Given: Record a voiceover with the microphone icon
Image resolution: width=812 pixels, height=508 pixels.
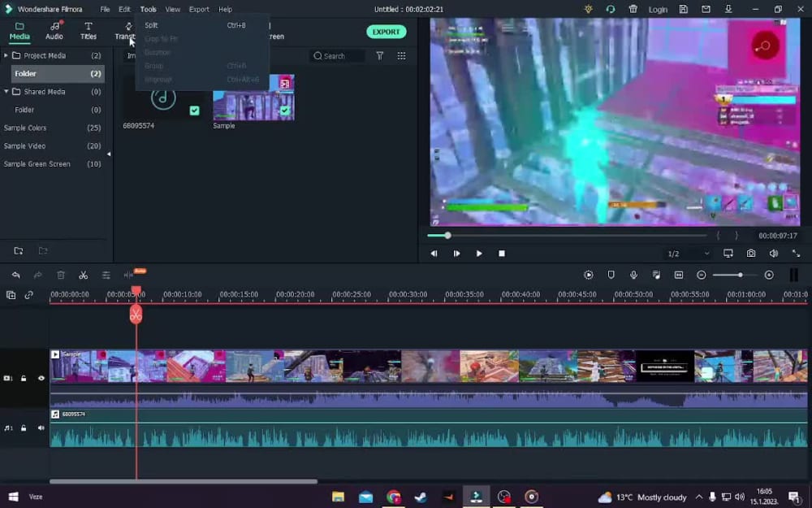Looking at the screenshot, I should [633, 275].
